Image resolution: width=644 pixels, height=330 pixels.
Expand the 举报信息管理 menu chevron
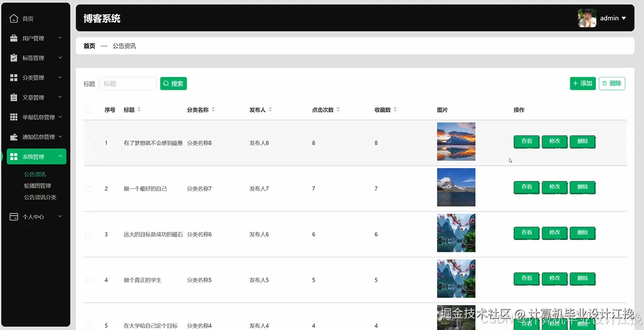point(60,117)
